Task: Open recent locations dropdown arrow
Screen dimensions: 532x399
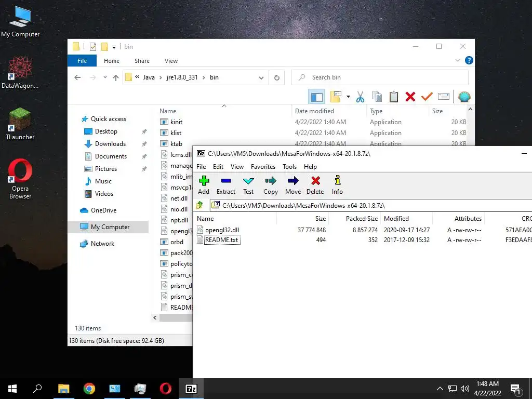Action: (x=105, y=77)
